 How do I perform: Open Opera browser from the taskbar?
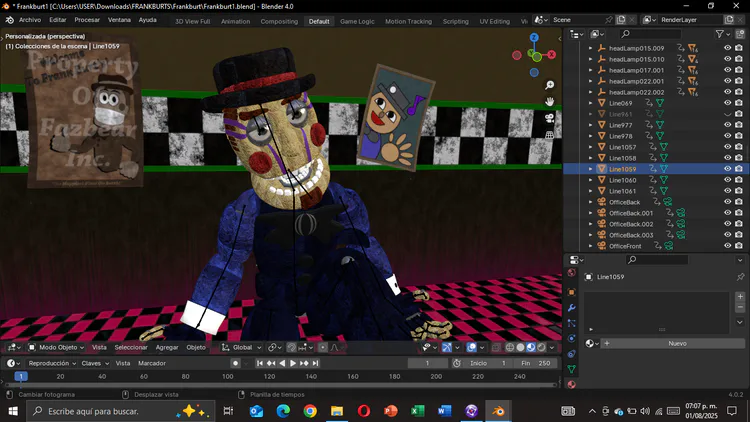point(364,411)
